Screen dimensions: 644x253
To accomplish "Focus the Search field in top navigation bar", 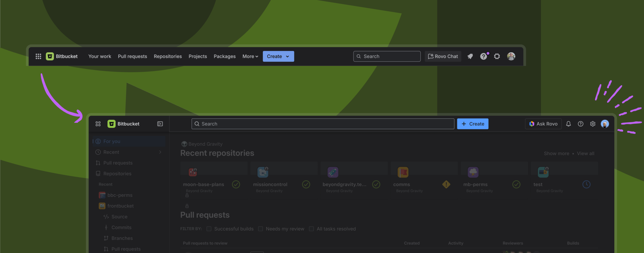I will click(x=387, y=56).
